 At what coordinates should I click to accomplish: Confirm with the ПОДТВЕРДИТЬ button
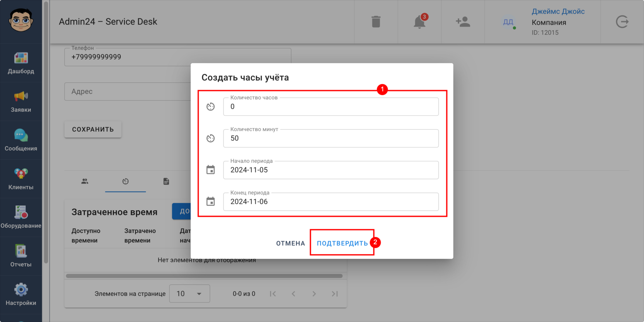(342, 243)
